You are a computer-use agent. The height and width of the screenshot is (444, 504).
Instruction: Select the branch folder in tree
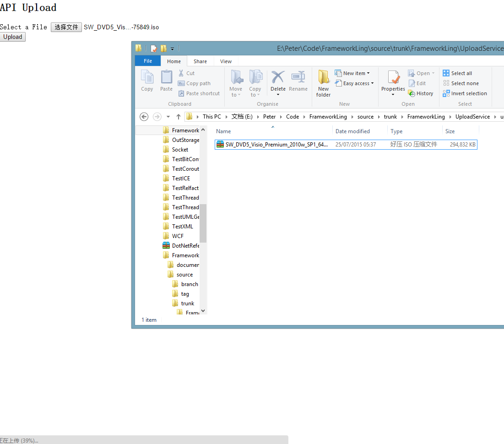click(185, 284)
